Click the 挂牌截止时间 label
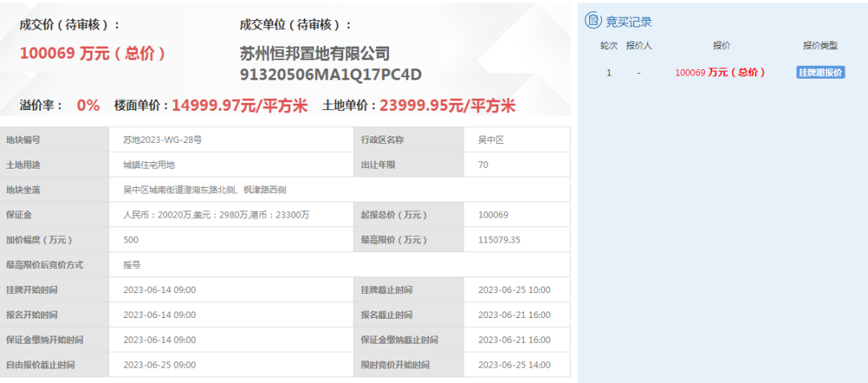Screen dimensions: 868x383 pos(387,290)
